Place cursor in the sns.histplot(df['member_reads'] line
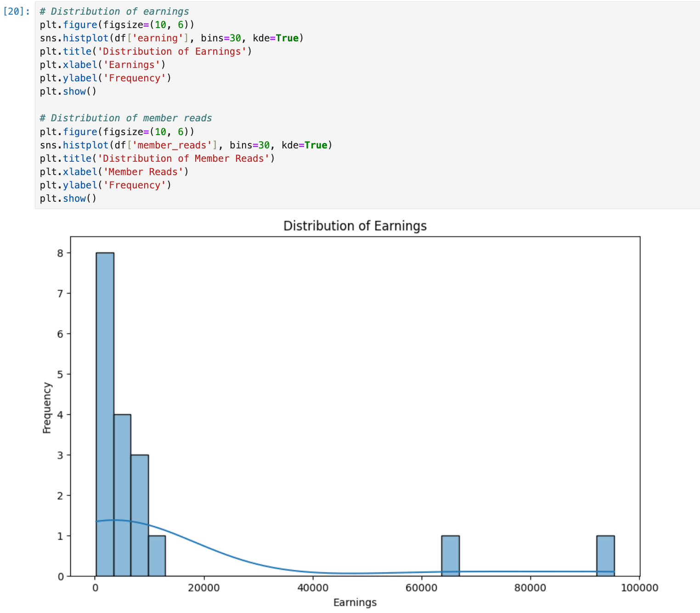700x613 pixels. click(x=186, y=145)
